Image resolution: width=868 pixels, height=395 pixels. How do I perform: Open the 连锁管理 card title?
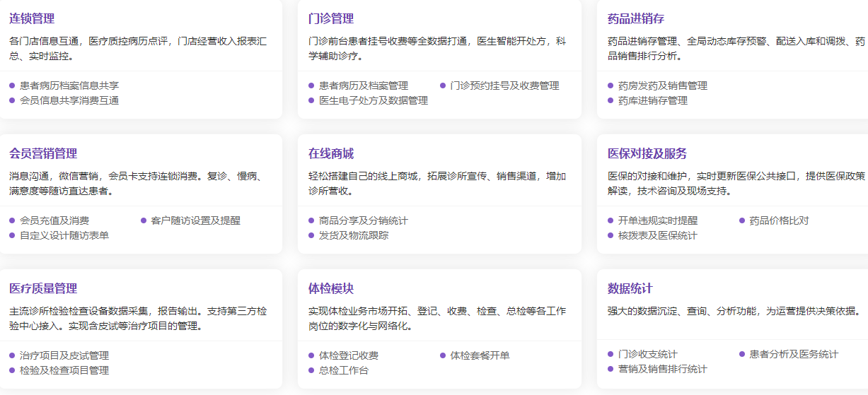(x=32, y=18)
